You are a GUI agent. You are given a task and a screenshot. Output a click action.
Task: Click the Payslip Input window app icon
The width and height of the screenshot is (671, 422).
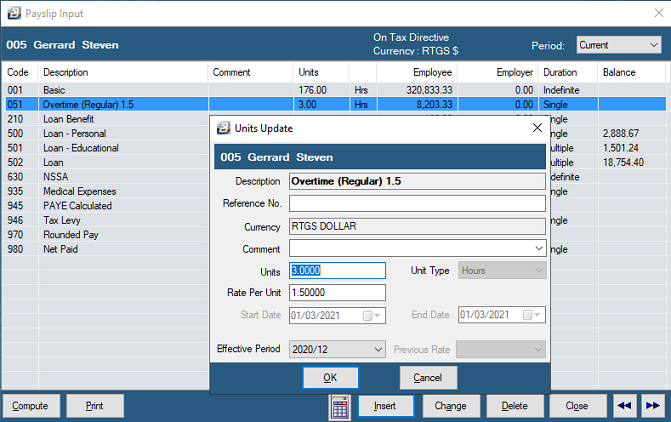[14, 13]
